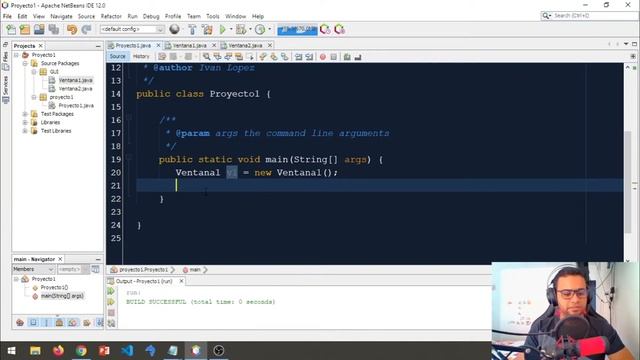The width and height of the screenshot is (640, 360).
Task: Click the blue memory usage bar
Action: [x=297, y=30]
